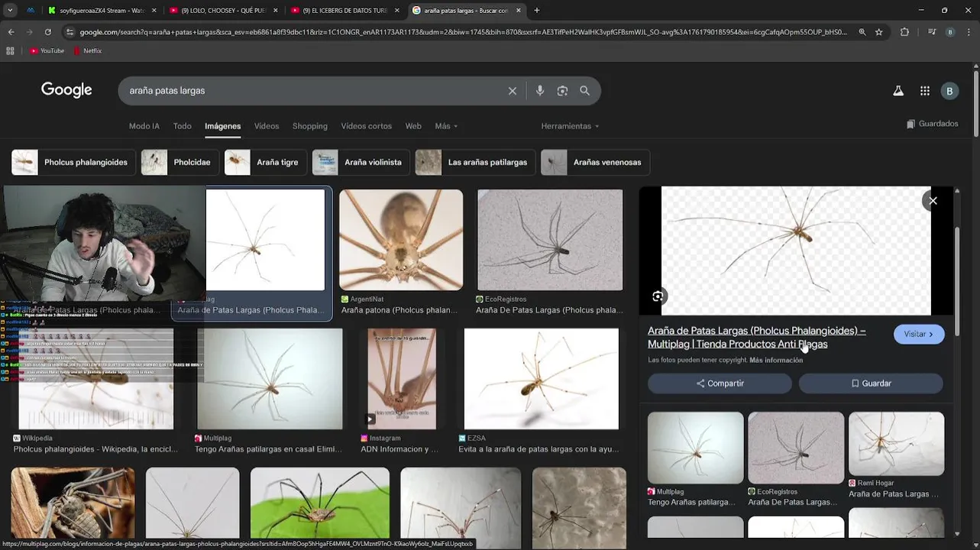
Task: Switch to the soyfigueroaZK4 Stream tab
Action: (102, 11)
